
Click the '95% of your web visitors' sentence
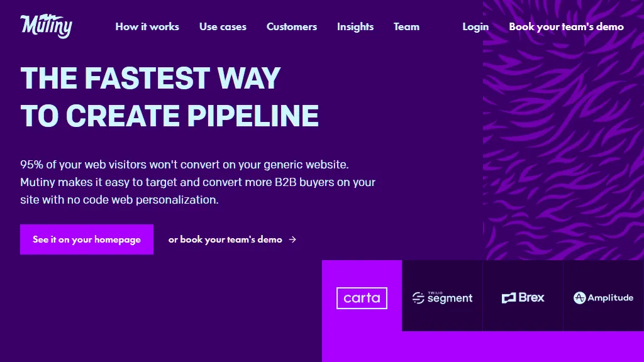184,165
